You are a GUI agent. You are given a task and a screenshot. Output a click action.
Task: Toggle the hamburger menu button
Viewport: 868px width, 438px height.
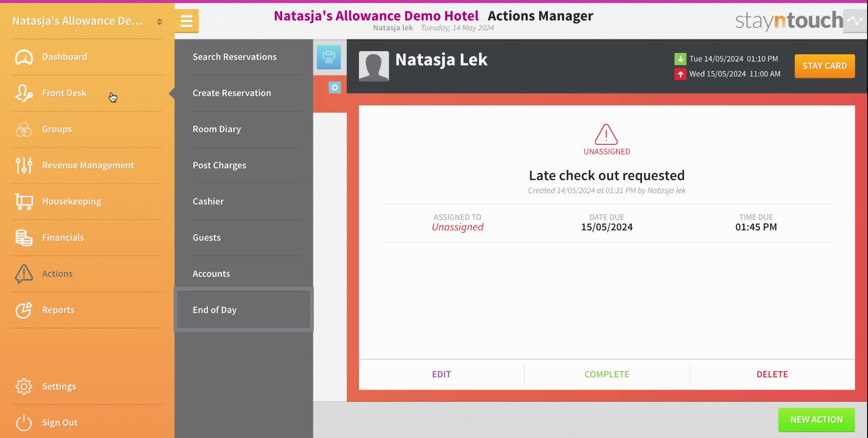187,21
